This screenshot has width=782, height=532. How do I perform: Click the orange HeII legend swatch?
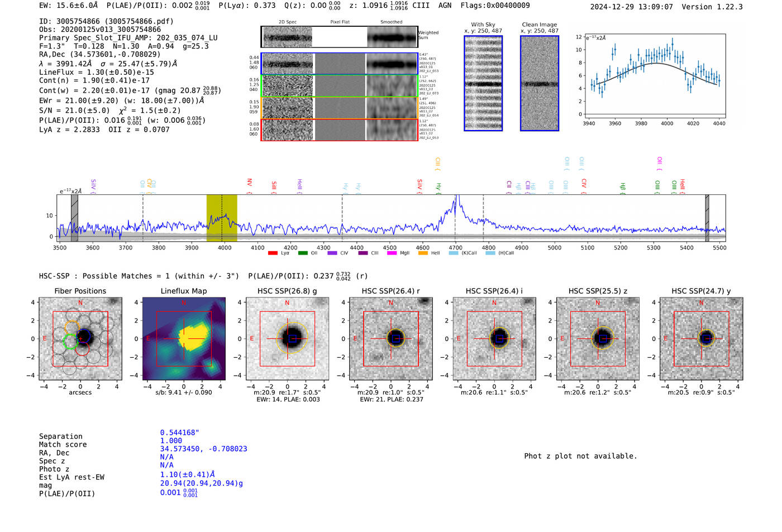pos(423,253)
